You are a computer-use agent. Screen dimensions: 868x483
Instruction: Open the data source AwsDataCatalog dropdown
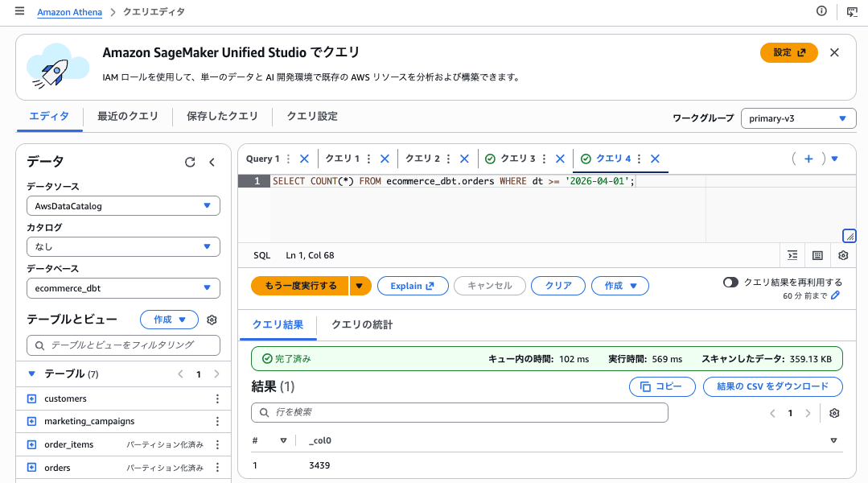pos(123,206)
